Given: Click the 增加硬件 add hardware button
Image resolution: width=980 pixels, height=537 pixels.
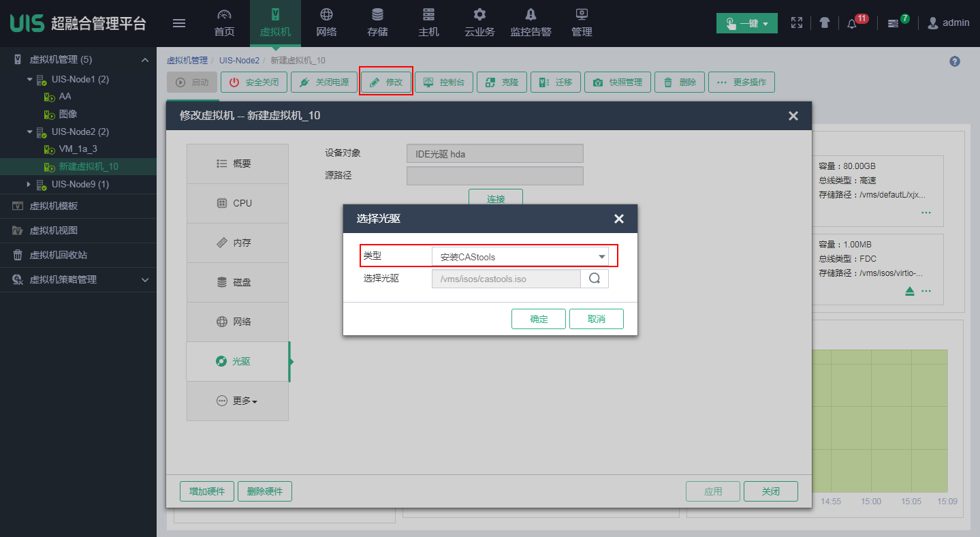Looking at the screenshot, I should click(206, 491).
